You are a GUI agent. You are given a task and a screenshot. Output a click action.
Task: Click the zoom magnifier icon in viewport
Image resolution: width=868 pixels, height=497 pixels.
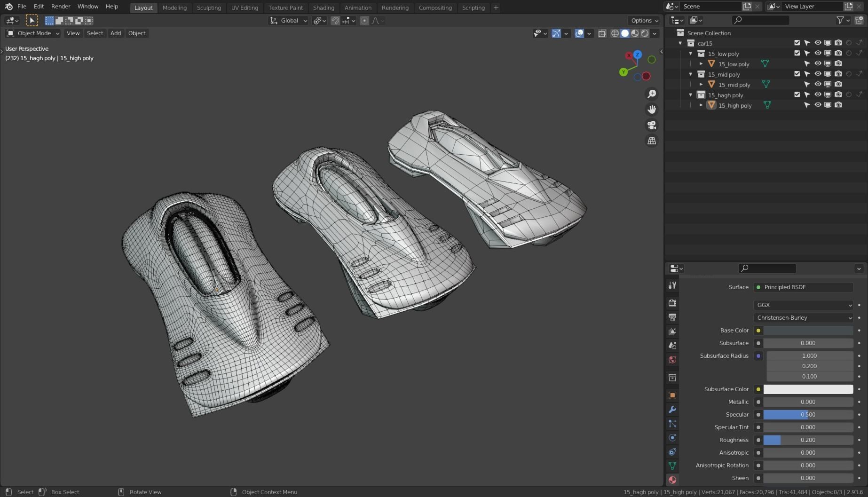point(652,94)
